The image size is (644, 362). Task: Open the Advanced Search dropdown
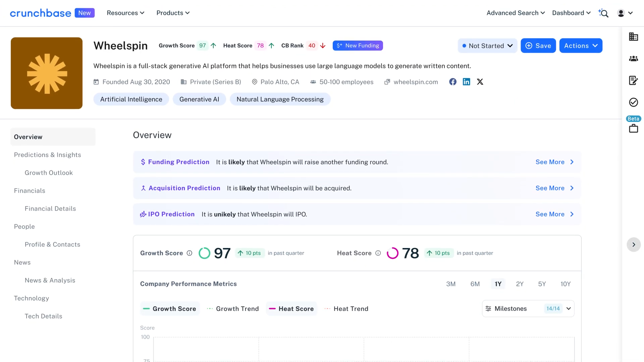(x=516, y=13)
